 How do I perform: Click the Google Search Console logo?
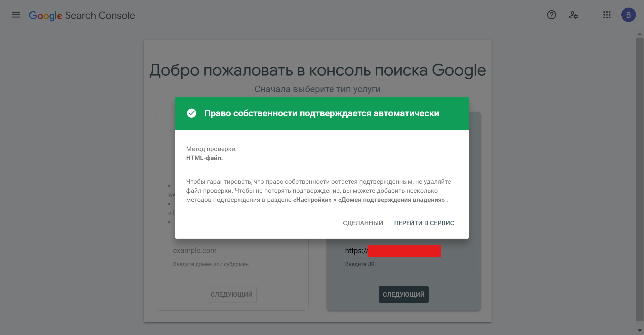click(x=82, y=16)
